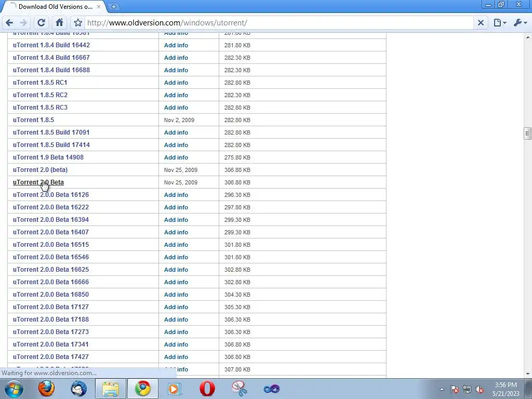Open the Windows Start button
This screenshot has width=532, height=399.
pyautogui.click(x=14, y=389)
